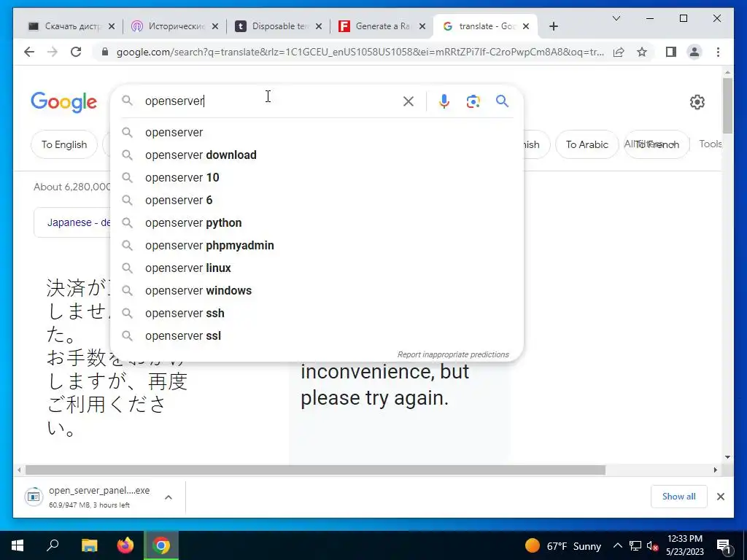Submit search with the magnifier button
747x560 pixels.
tap(502, 101)
